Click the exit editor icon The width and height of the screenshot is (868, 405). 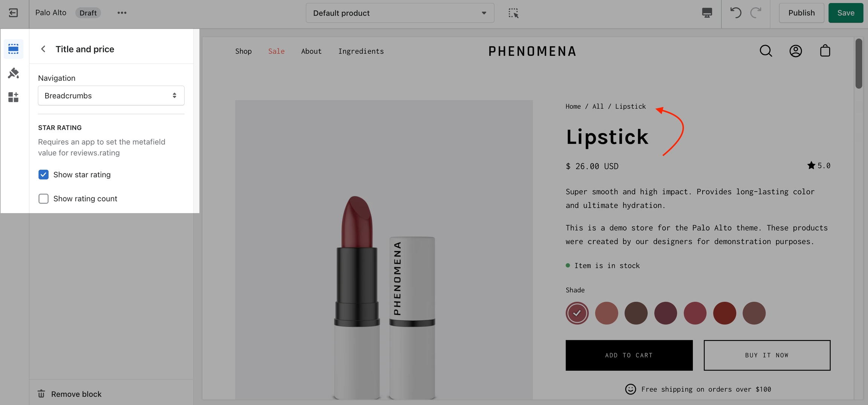coord(13,13)
